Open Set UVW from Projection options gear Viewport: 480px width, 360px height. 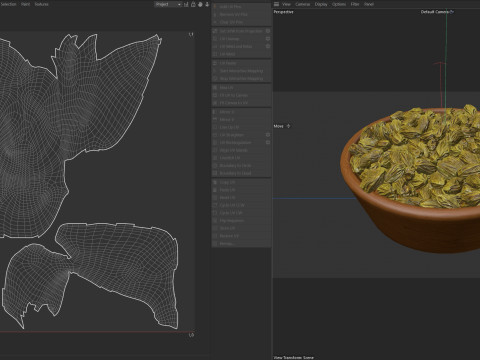pyautogui.click(x=268, y=31)
